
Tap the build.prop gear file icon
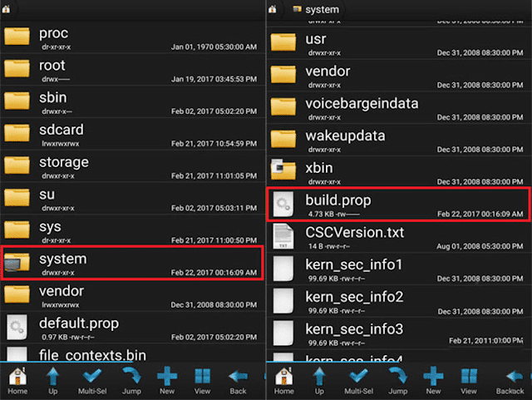[x=283, y=205]
